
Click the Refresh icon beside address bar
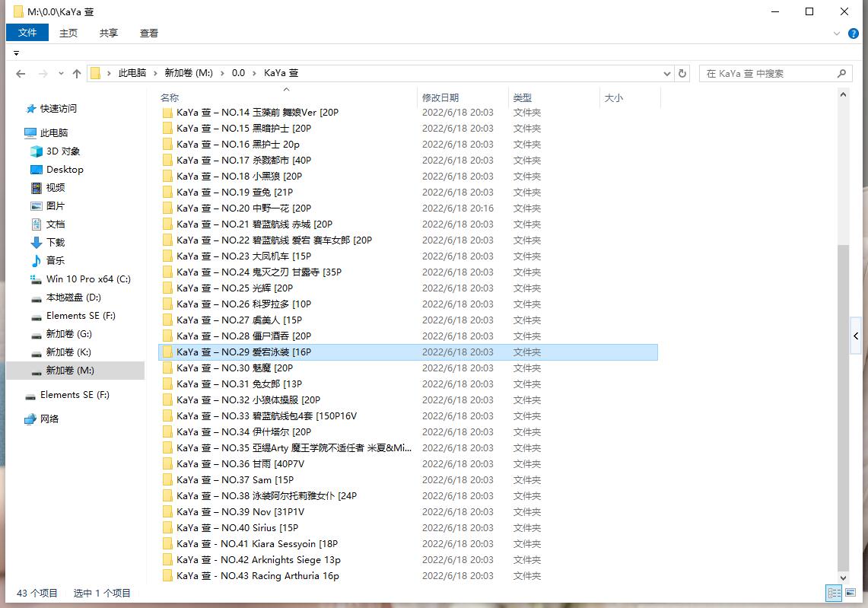(682, 73)
